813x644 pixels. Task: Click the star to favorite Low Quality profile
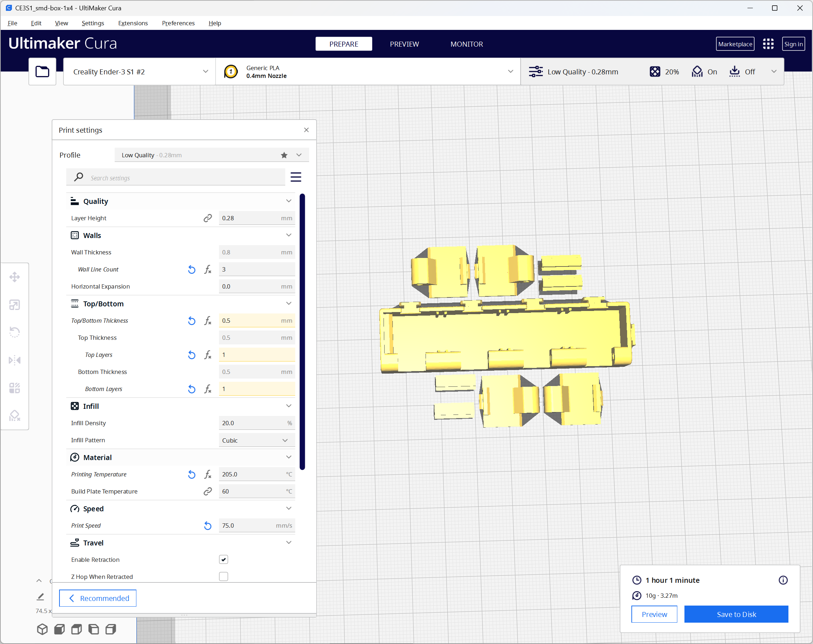point(284,155)
